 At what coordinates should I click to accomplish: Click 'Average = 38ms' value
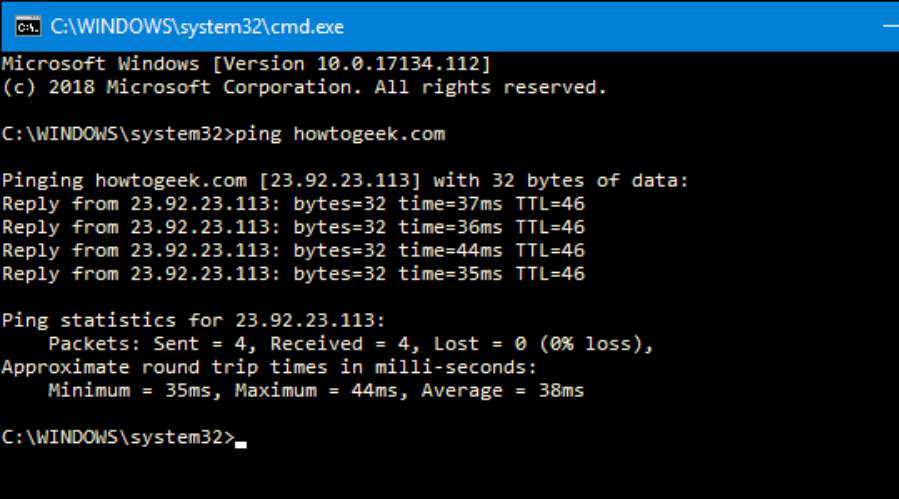point(503,391)
